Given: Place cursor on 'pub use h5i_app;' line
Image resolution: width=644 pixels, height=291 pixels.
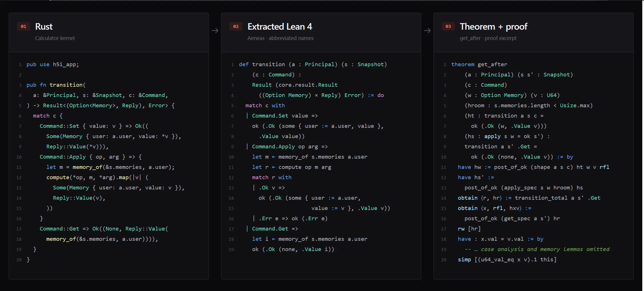Looking at the screenshot, I should tap(53, 64).
